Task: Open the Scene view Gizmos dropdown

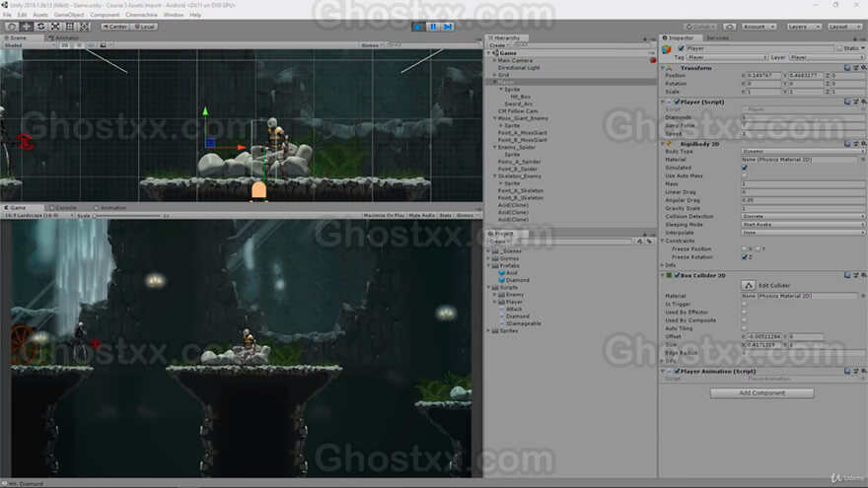Action: click(371, 45)
